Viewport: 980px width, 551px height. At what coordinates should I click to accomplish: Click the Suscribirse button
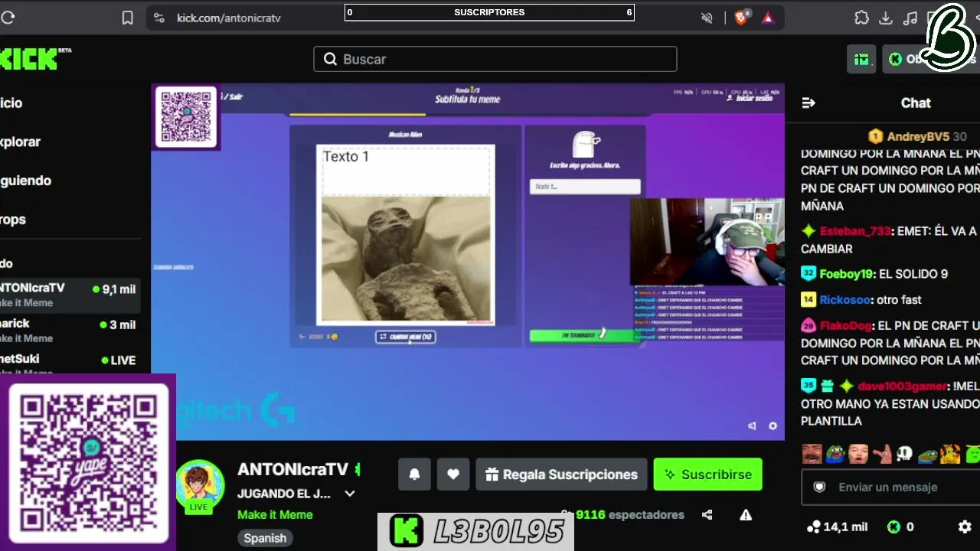click(708, 474)
